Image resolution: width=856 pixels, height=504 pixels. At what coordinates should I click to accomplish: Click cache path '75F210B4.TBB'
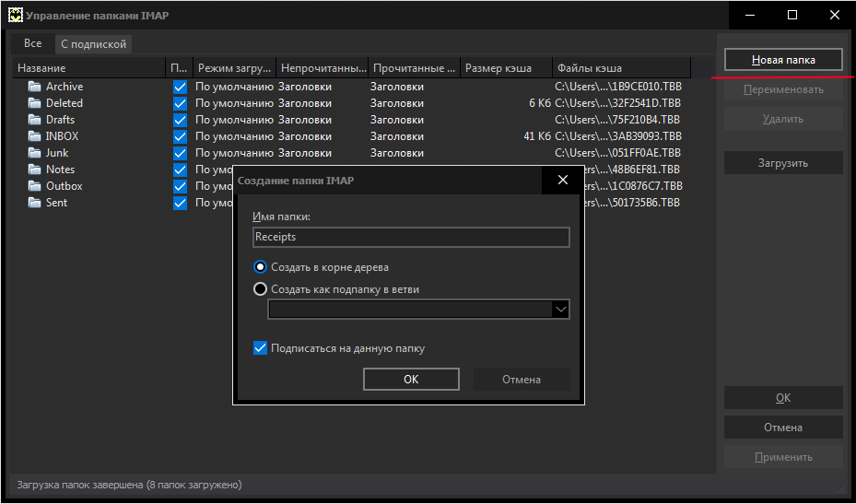617,120
